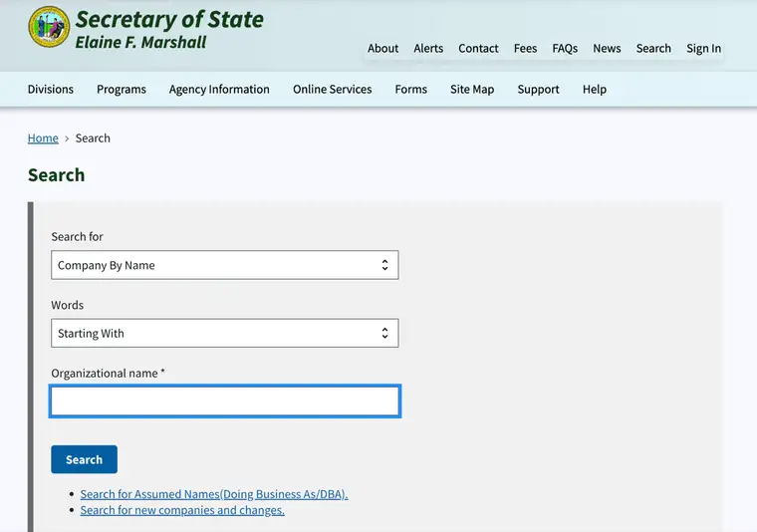Screen dimensions: 757x532
Task: Click Sign In link
Action: (703, 48)
